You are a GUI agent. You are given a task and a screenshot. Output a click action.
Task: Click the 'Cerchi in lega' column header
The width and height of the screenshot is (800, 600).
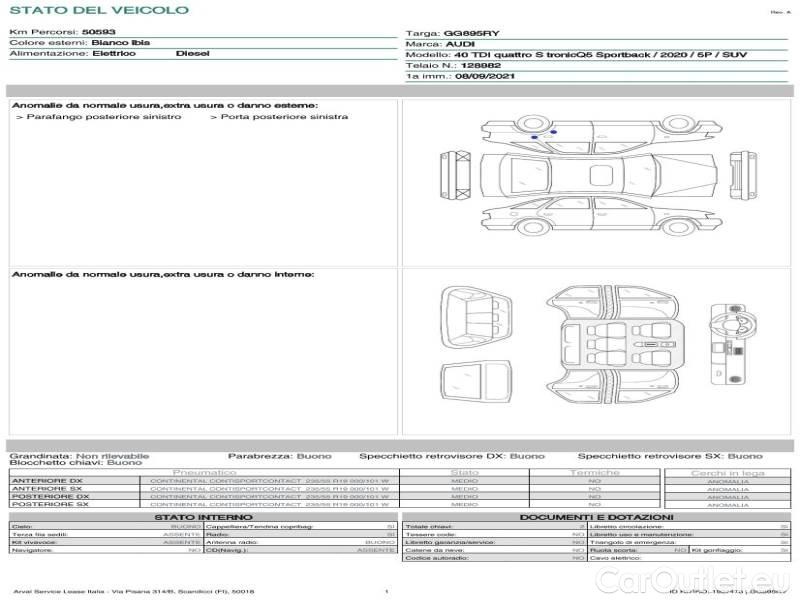(727, 472)
